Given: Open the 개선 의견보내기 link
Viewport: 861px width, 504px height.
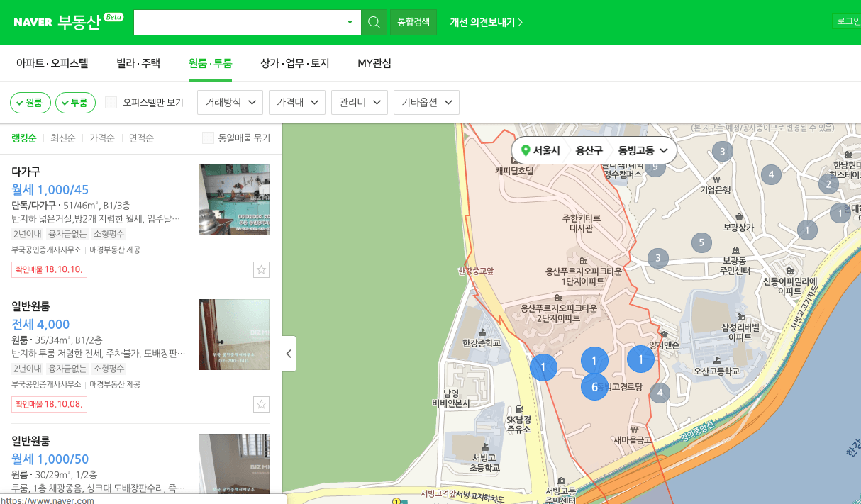Looking at the screenshot, I should [x=484, y=22].
